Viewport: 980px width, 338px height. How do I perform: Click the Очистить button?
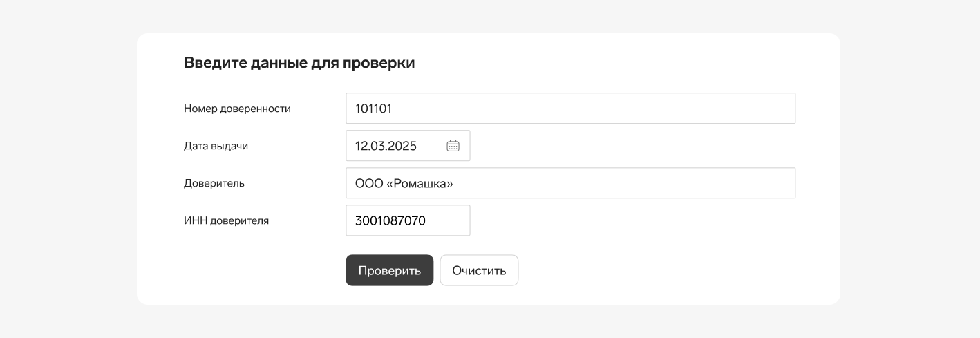tap(479, 270)
